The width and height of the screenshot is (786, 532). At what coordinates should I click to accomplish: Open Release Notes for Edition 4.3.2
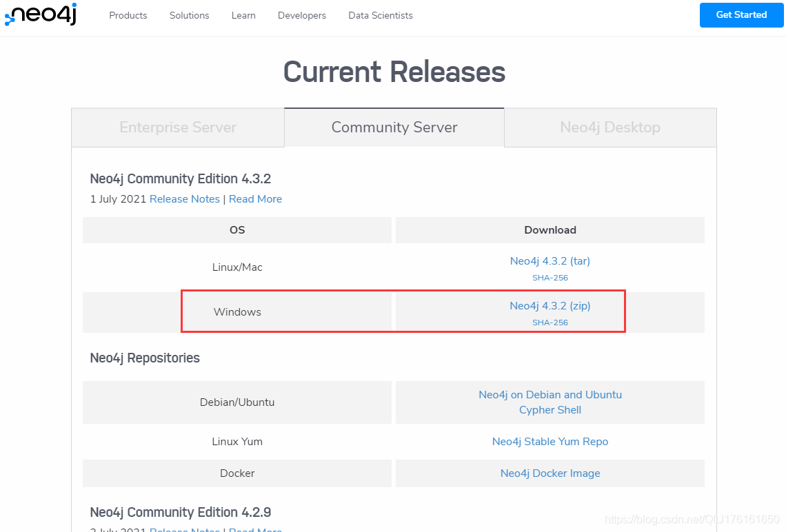point(185,199)
